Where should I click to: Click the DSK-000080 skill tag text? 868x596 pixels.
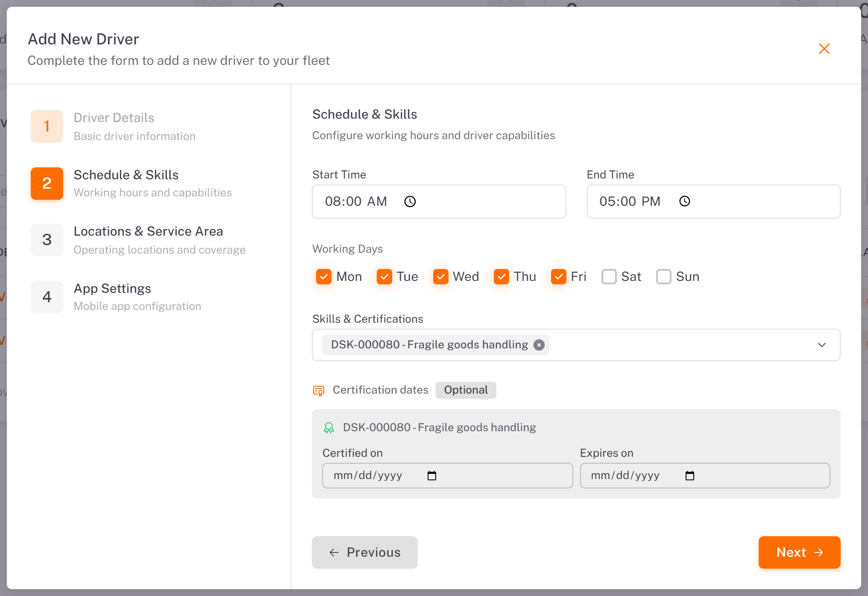[x=429, y=345]
